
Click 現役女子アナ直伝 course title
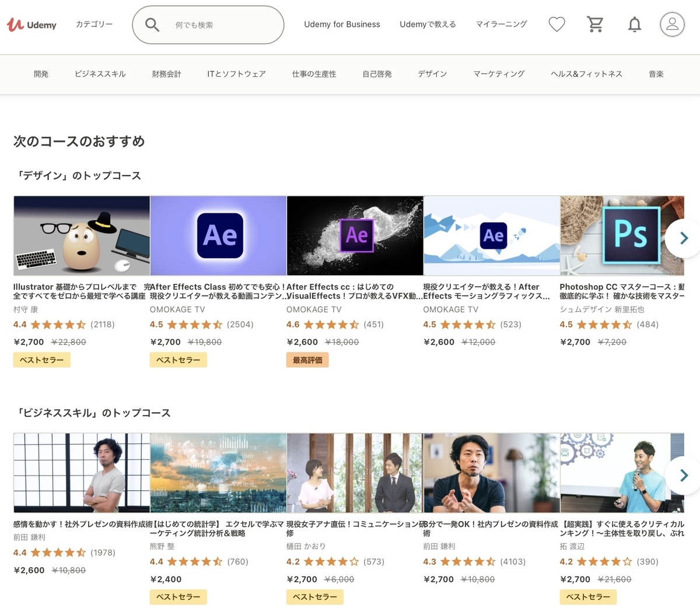[354, 529]
